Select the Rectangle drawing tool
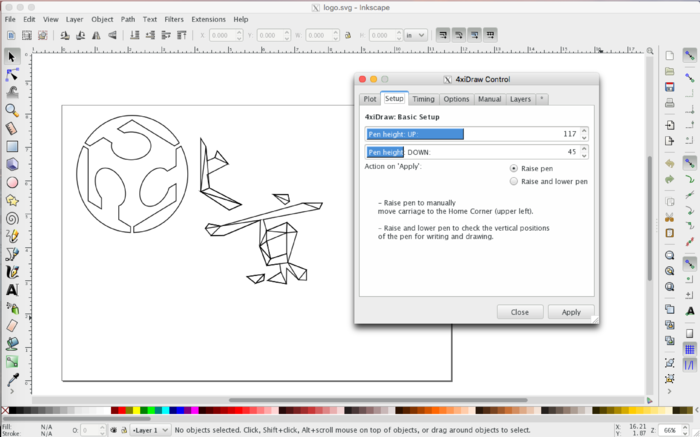 tap(12, 146)
